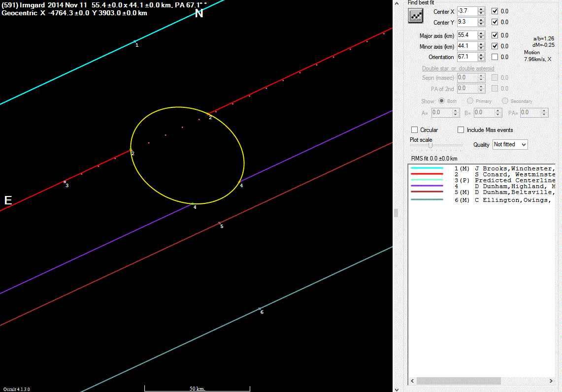Click the PA= value field
Screen dimensions: 562x392
click(x=530, y=112)
